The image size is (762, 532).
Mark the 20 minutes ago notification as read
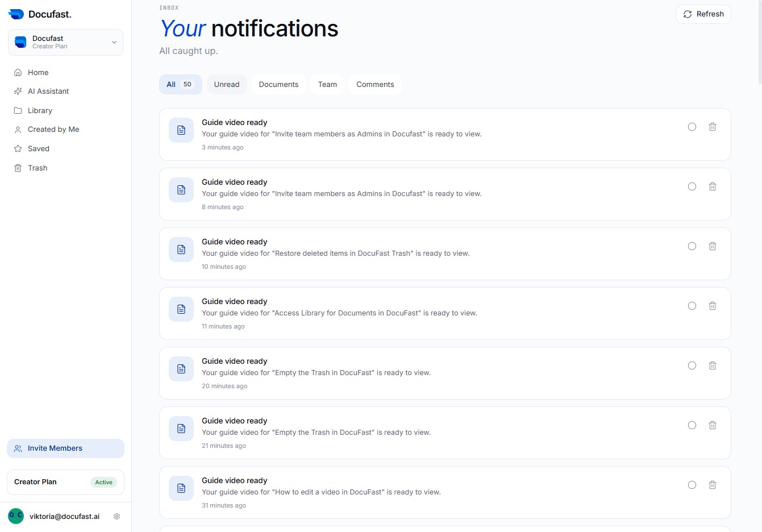692,365
